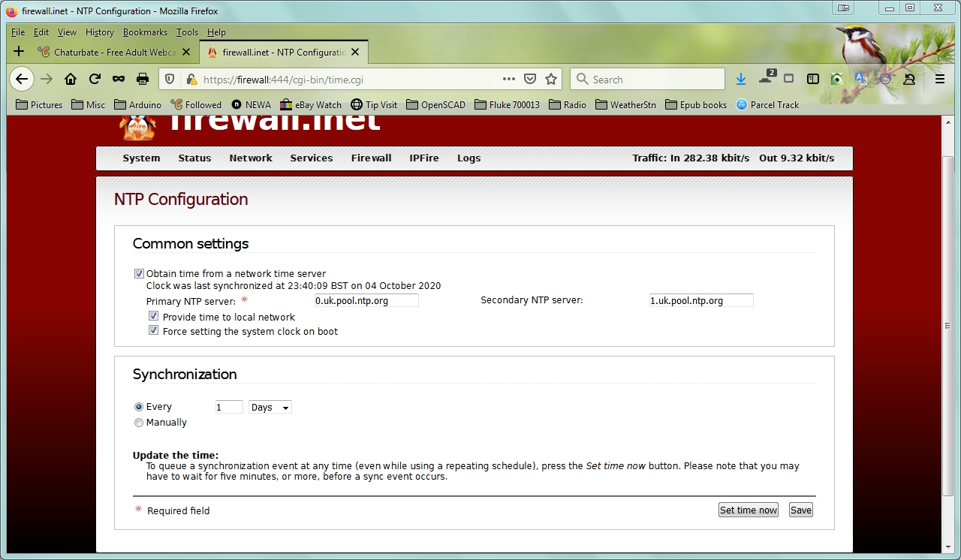
Task: Click the Downloads arrow icon
Action: [x=741, y=79]
